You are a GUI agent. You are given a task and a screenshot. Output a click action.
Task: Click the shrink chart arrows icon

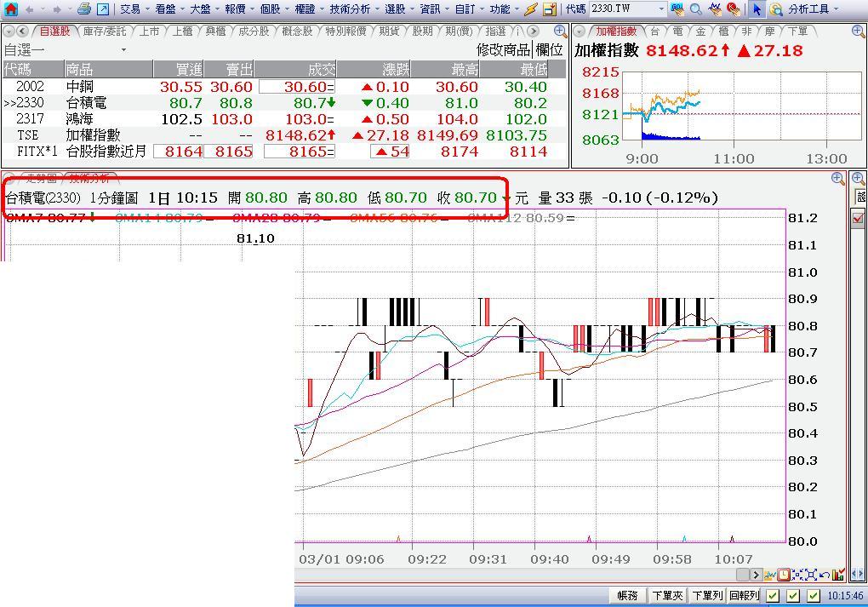coord(797,575)
